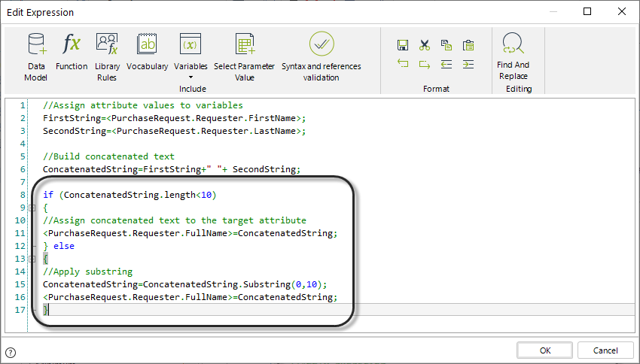The image size is (640, 364).
Task: Run Syntax and references validation
Action: (x=322, y=57)
